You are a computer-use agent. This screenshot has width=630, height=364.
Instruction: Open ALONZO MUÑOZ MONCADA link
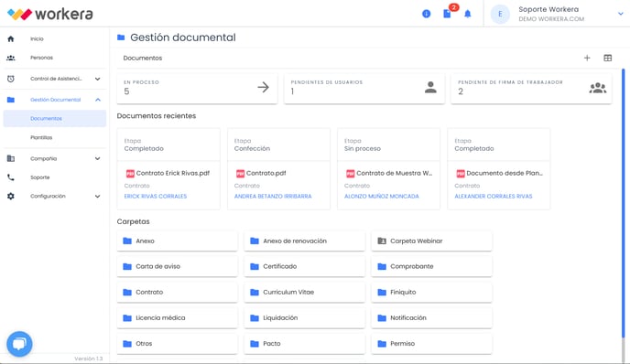[381, 197]
